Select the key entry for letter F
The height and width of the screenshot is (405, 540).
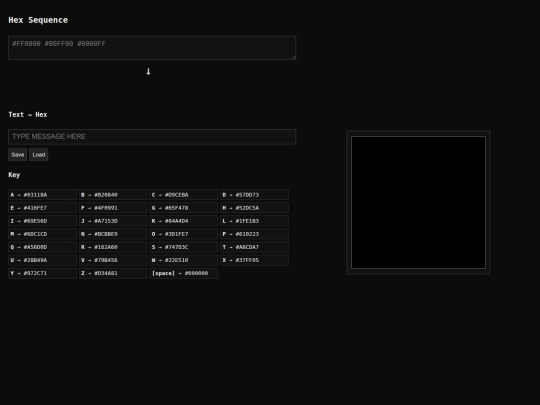(x=113, y=208)
